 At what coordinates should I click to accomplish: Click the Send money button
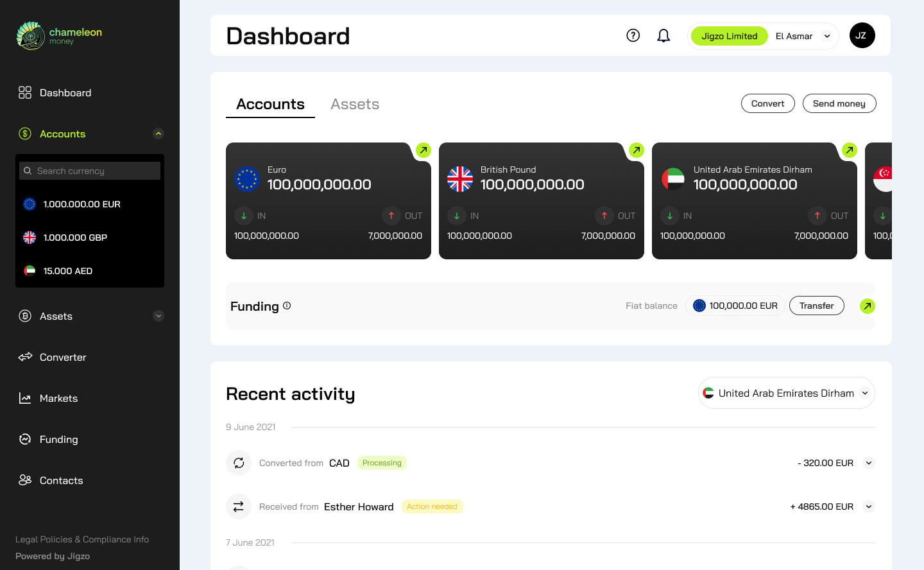click(x=839, y=103)
